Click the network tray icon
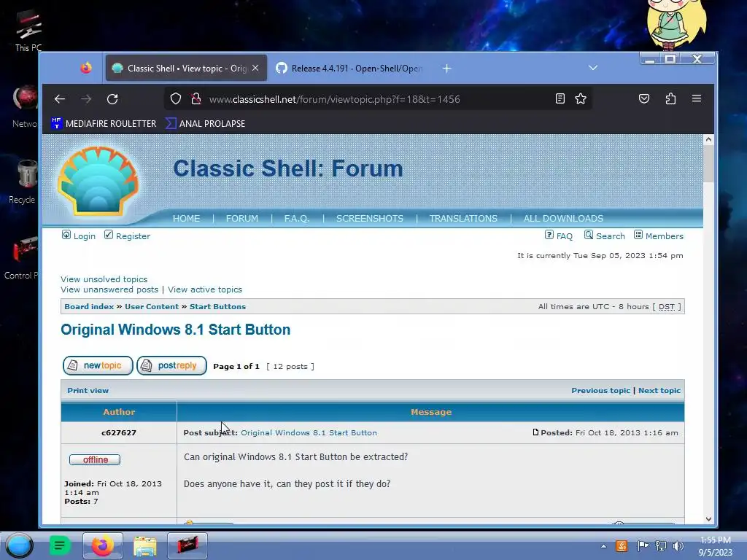The image size is (747, 560). (x=661, y=546)
